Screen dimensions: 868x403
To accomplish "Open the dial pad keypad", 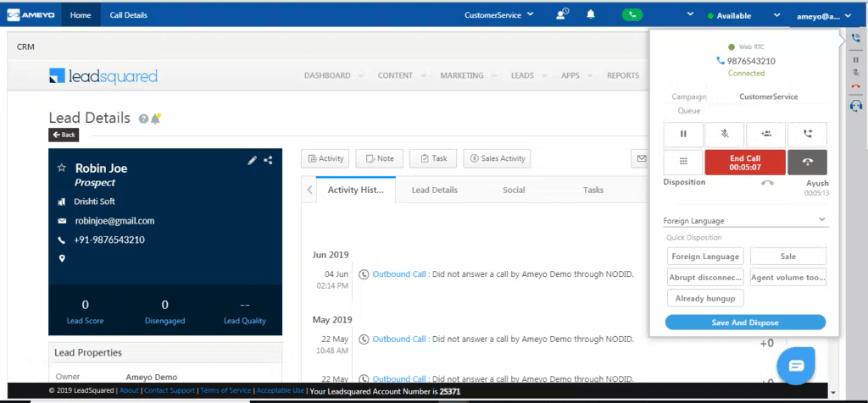I will [x=684, y=162].
